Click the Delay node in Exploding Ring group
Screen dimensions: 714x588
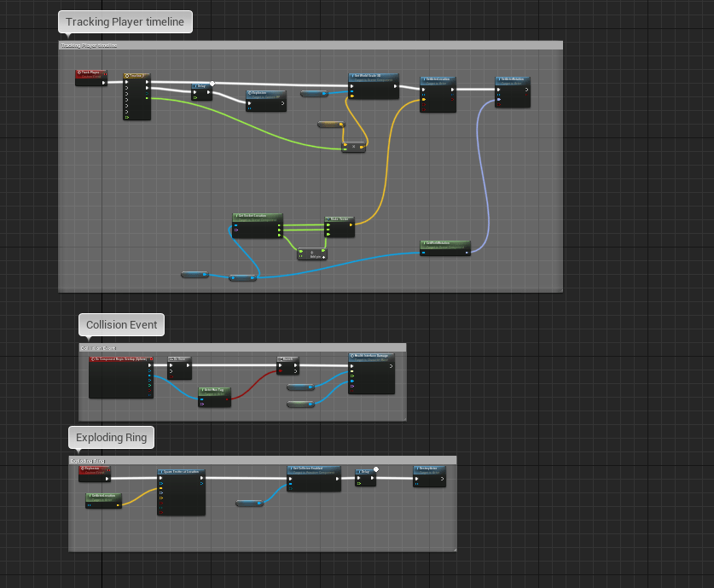click(x=365, y=470)
